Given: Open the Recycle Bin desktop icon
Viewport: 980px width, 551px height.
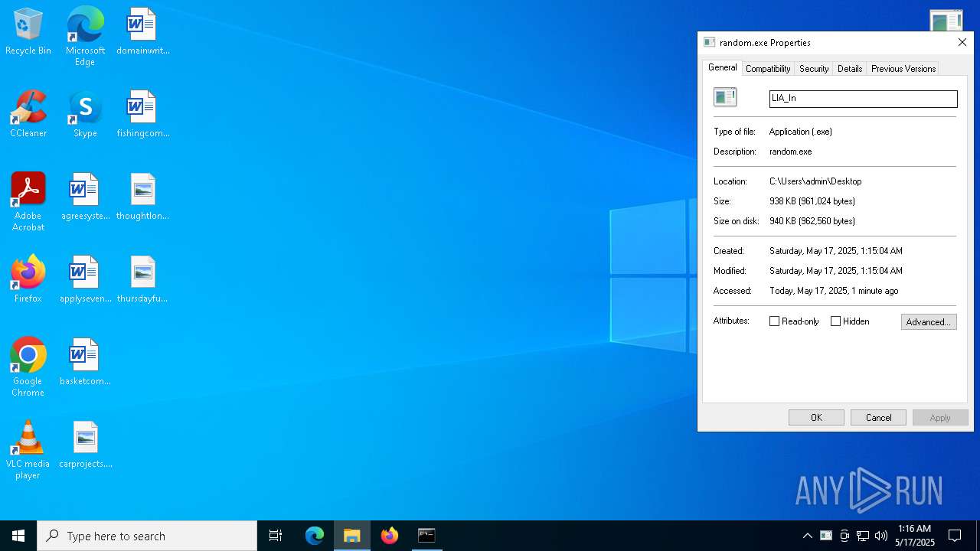Looking at the screenshot, I should (x=28, y=32).
